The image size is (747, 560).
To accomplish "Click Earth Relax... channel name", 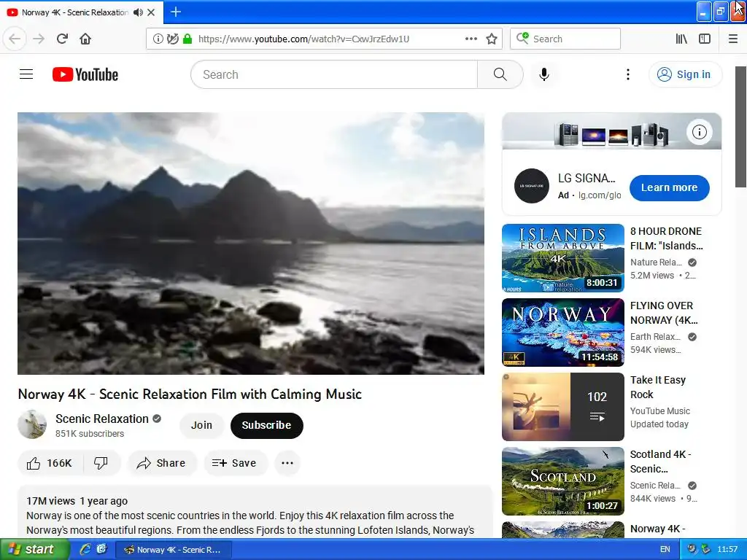I will click(x=656, y=337).
